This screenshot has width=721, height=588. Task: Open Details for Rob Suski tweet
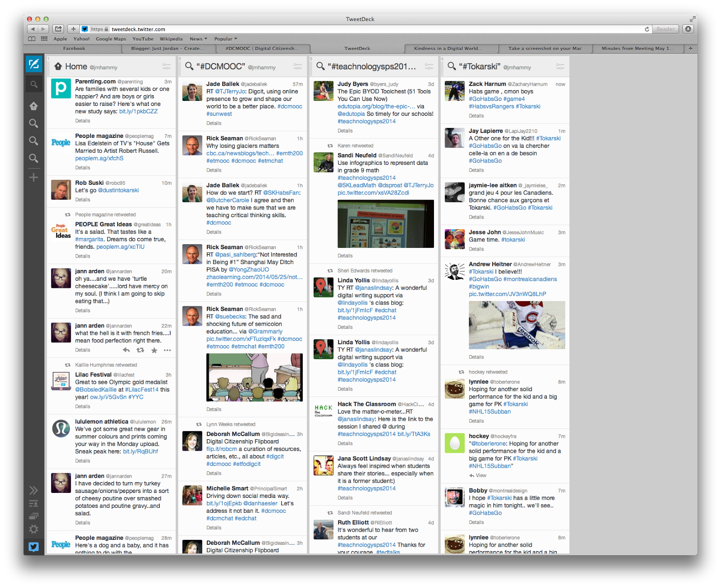tap(82, 200)
